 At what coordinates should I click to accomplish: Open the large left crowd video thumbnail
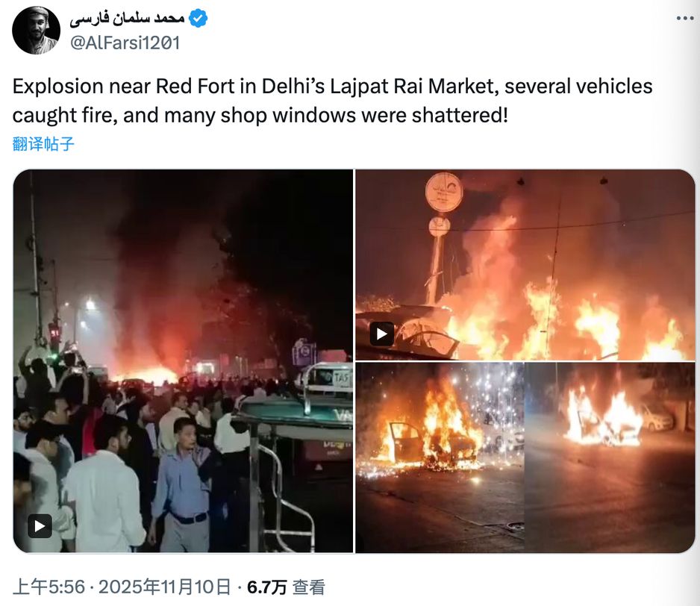183,360
